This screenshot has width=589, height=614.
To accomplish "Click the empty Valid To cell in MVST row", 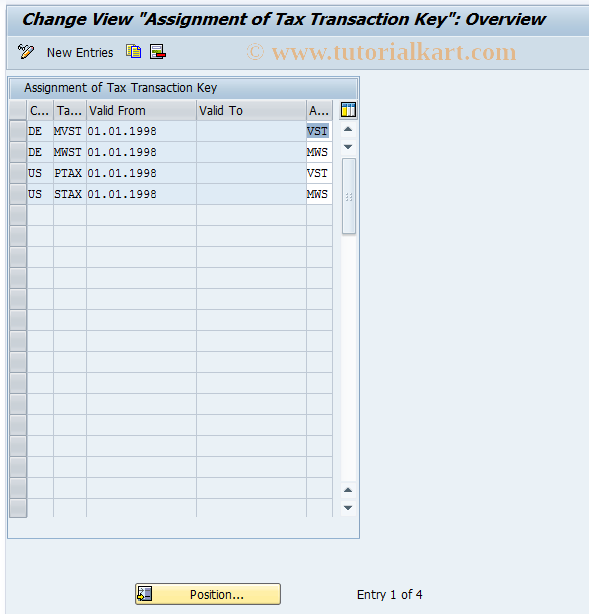I will (x=251, y=131).
